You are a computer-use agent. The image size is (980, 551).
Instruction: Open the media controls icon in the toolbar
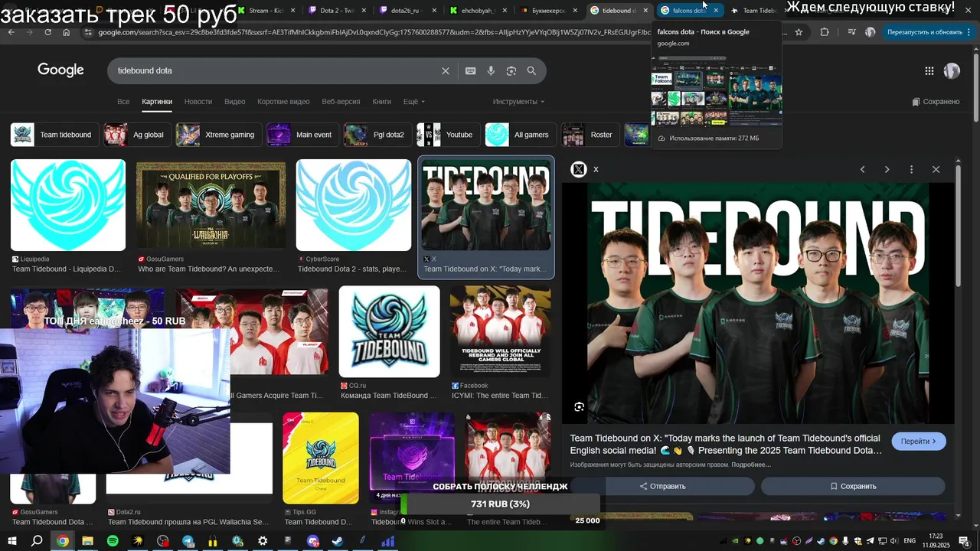tap(852, 32)
